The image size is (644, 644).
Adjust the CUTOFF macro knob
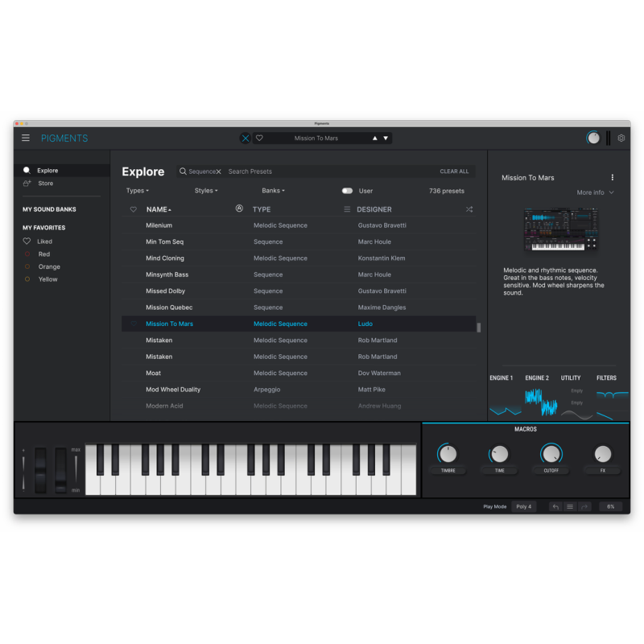click(551, 454)
